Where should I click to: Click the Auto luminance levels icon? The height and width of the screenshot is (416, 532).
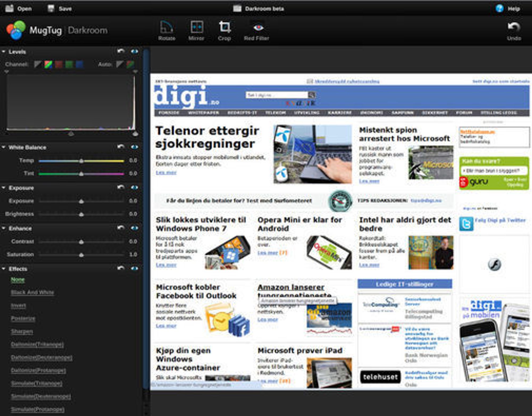coord(120,64)
